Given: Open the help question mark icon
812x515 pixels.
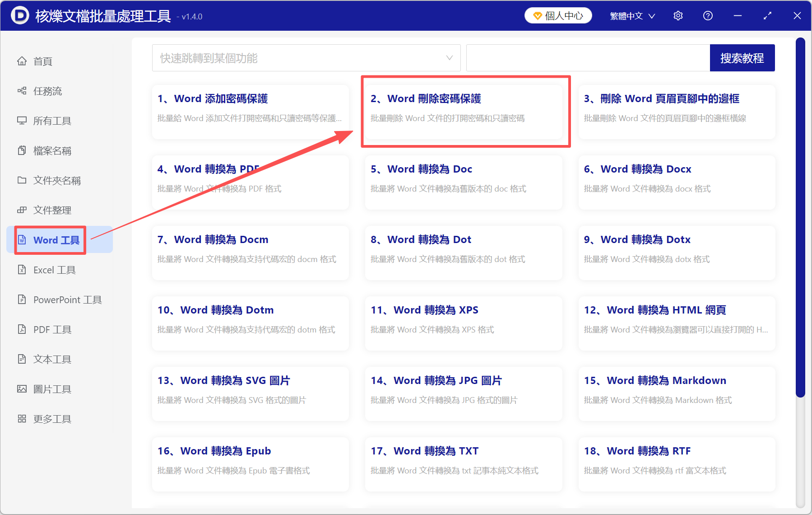Looking at the screenshot, I should (x=707, y=15).
